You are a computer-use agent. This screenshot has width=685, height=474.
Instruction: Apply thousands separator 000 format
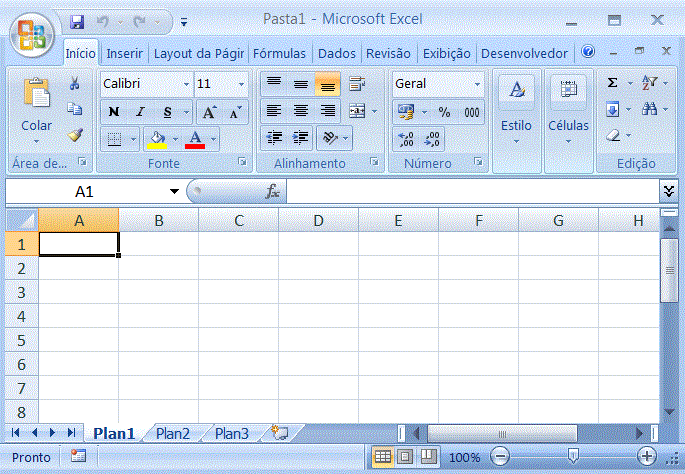click(471, 112)
